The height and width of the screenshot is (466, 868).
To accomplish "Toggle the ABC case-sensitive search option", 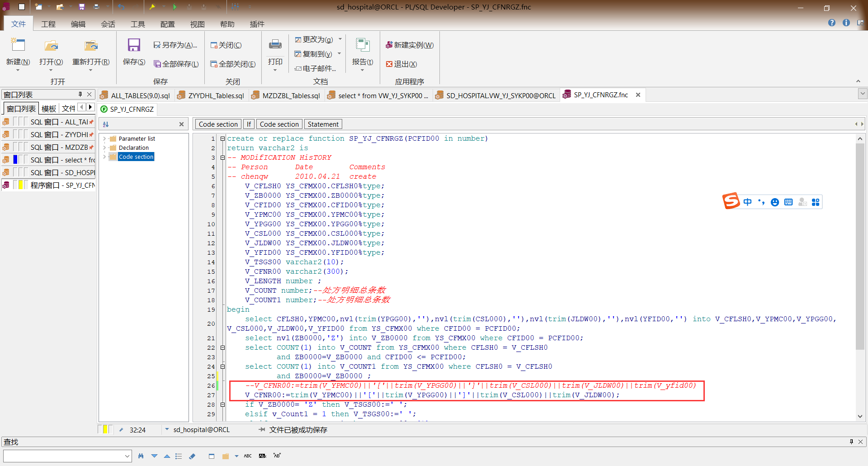I will pyautogui.click(x=248, y=456).
